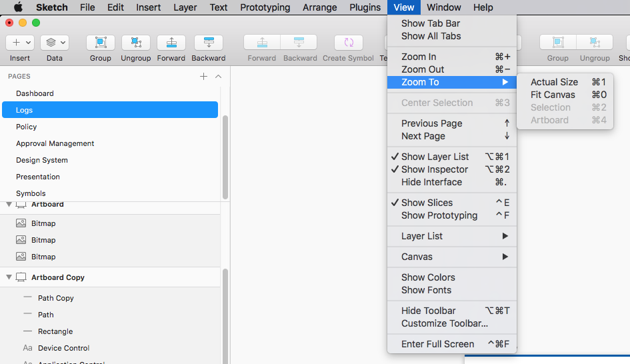Click Hide Toolbar

point(451,311)
